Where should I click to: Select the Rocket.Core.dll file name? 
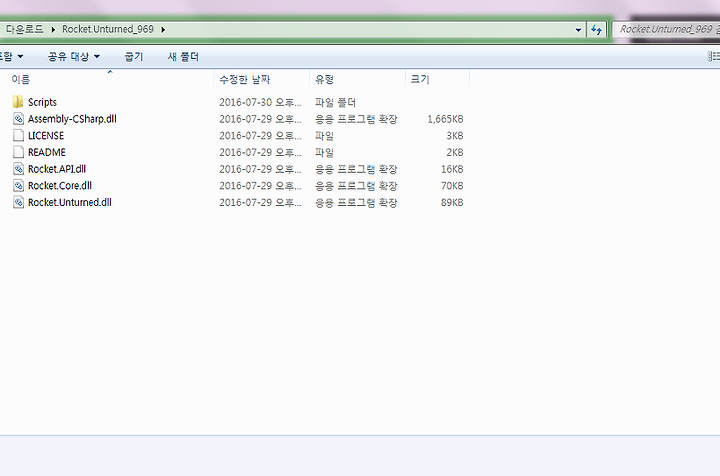coord(60,185)
